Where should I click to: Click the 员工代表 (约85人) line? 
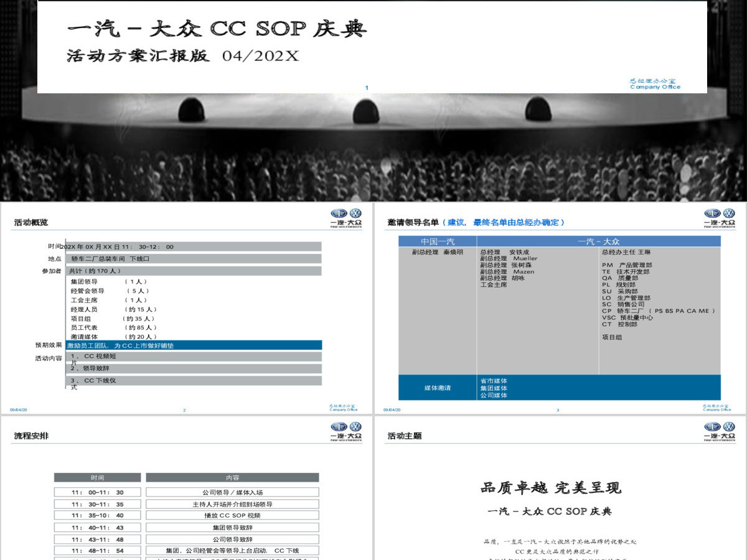[x=113, y=327]
